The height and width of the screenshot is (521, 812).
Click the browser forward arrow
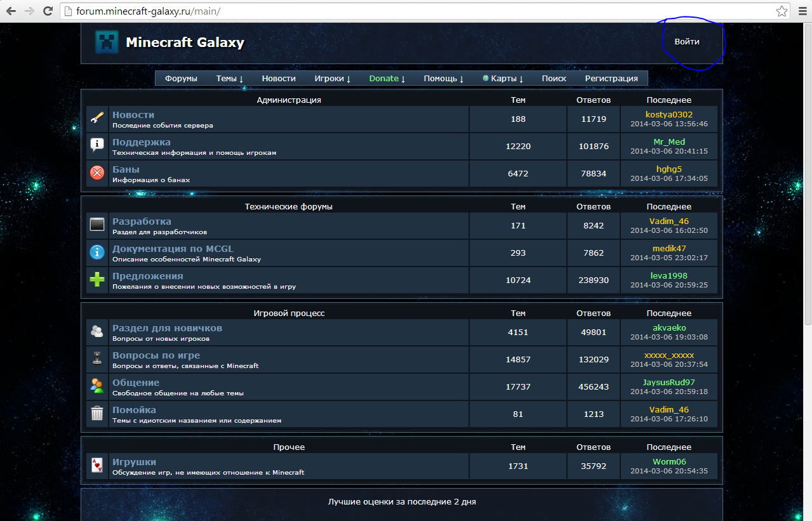[29, 11]
